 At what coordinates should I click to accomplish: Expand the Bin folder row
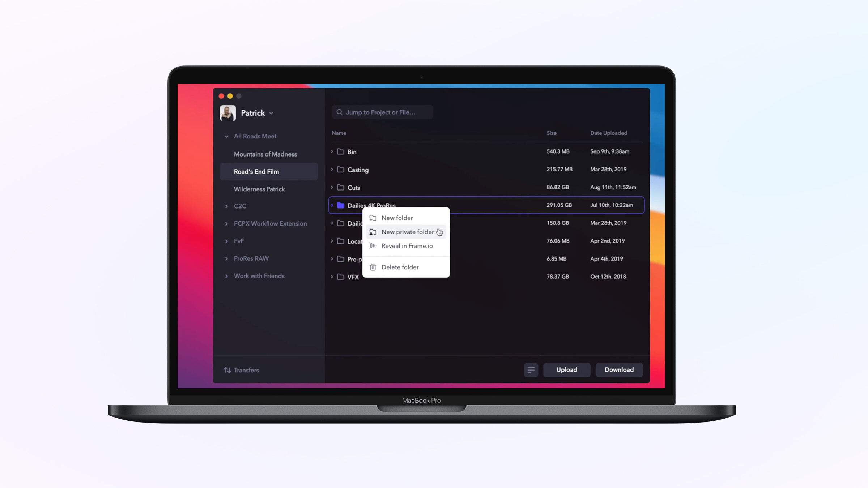pyautogui.click(x=332, y=151)
